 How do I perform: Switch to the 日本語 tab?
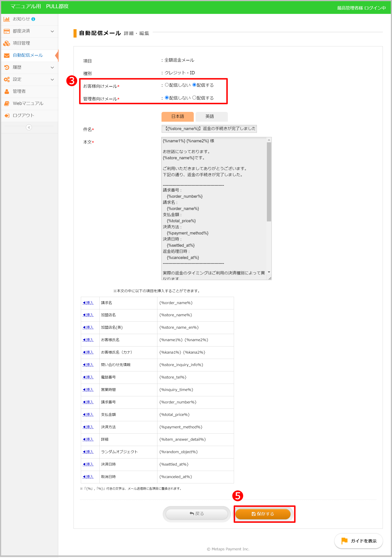177,116
